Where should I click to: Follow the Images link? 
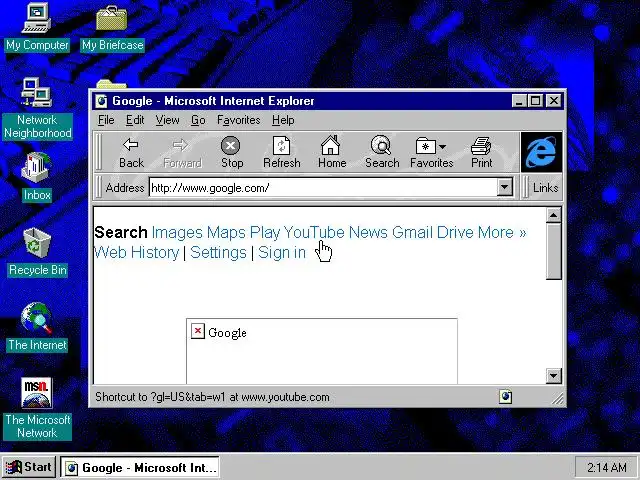click(177, 233)
